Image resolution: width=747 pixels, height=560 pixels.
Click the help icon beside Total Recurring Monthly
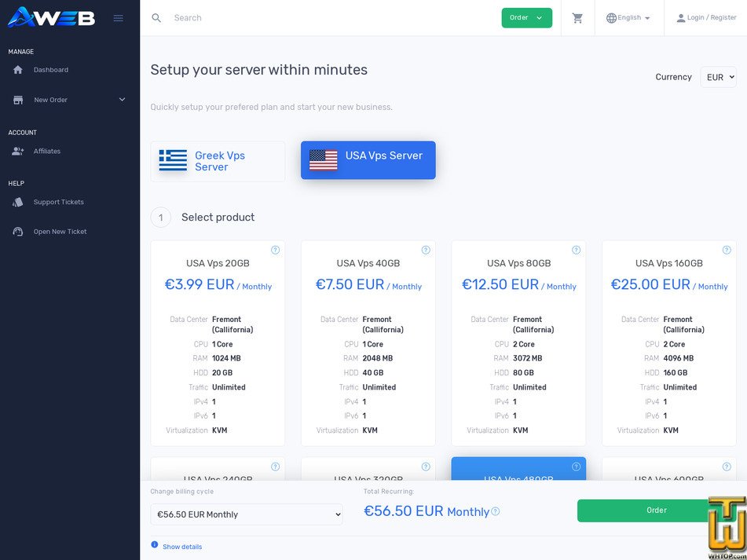point(496,511)
